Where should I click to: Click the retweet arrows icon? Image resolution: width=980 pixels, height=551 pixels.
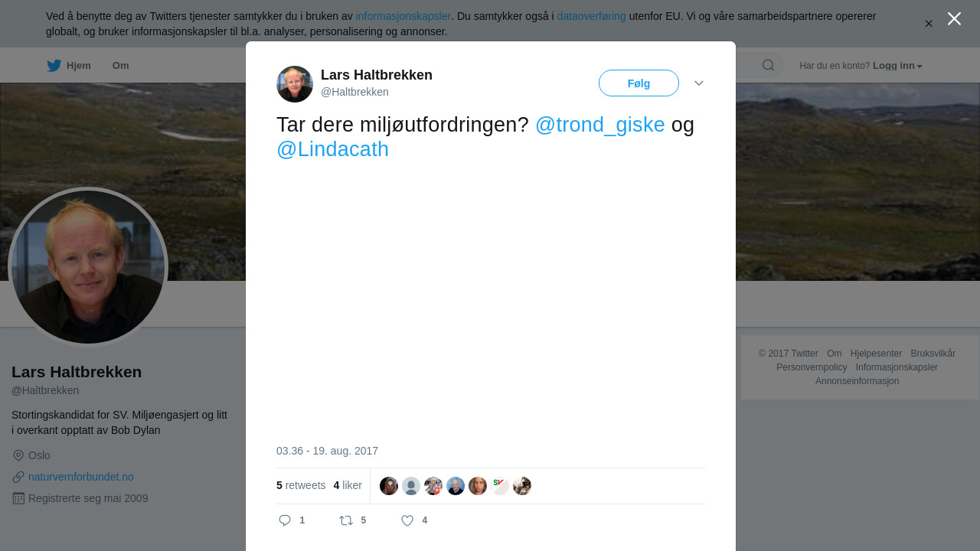[x=346, y=520]
